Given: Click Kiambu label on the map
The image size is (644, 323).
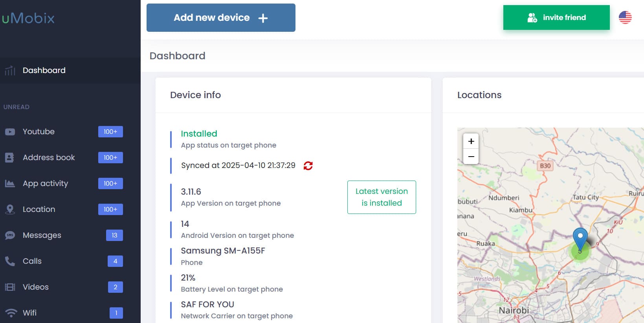Looking at the screenshot, I should 521,210.
